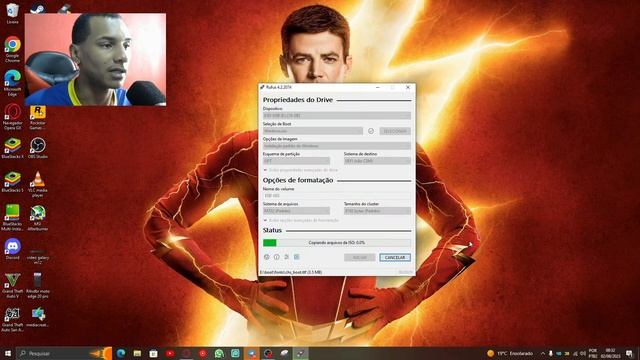The image size is (640, 360).
Task: Open the Tamanho do cluster dropdown
Action: click(377, 211)
